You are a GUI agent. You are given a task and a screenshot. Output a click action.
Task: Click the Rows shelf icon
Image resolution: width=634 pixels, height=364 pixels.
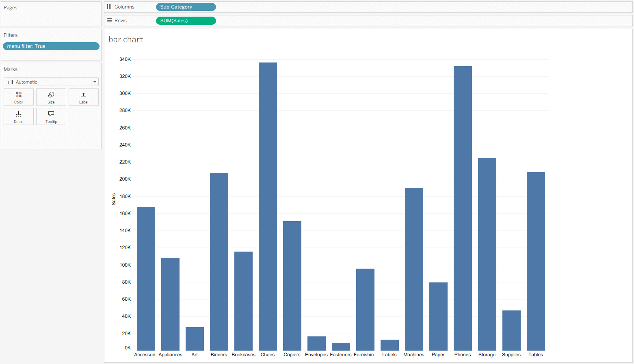pos(109,20)
